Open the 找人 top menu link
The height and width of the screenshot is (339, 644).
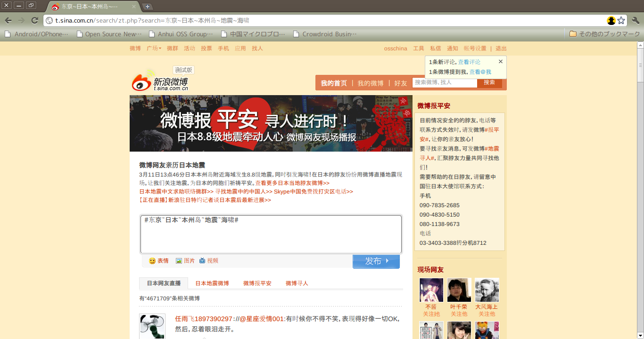tap(257, 48)
